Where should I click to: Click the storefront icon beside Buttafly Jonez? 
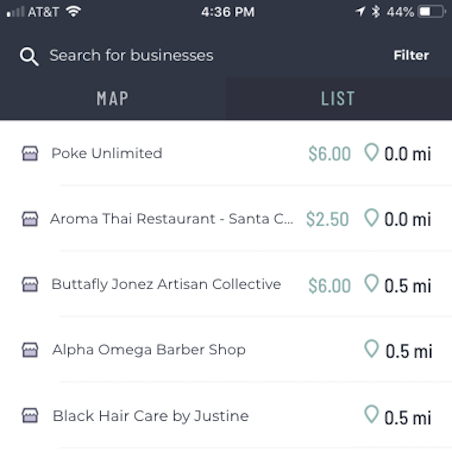pyautogui.click(x=30, y=284)
